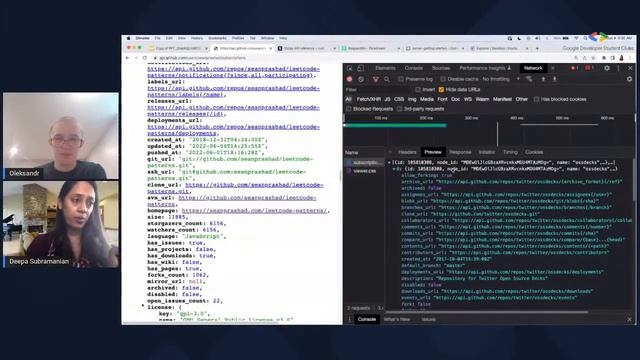Click the profile avatar in the Chrome toolbar
640x360 pixels.
[x=622, y=58]
